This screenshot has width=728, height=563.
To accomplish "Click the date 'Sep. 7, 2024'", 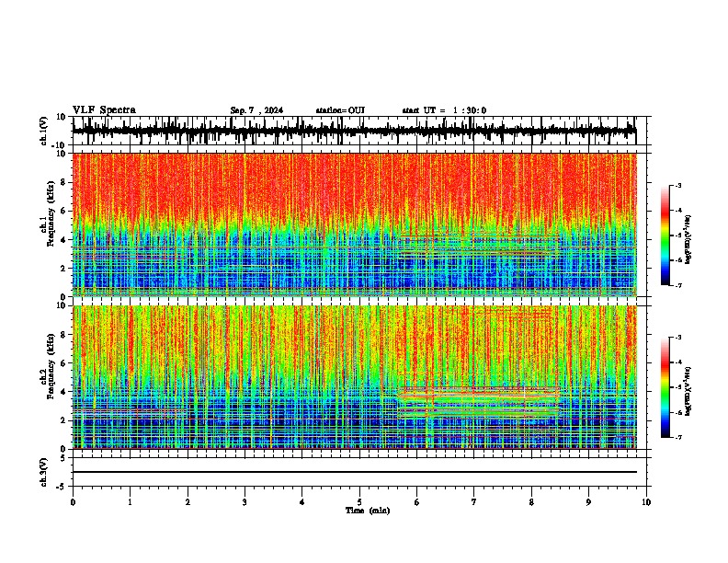I will (x=256, y=110).
